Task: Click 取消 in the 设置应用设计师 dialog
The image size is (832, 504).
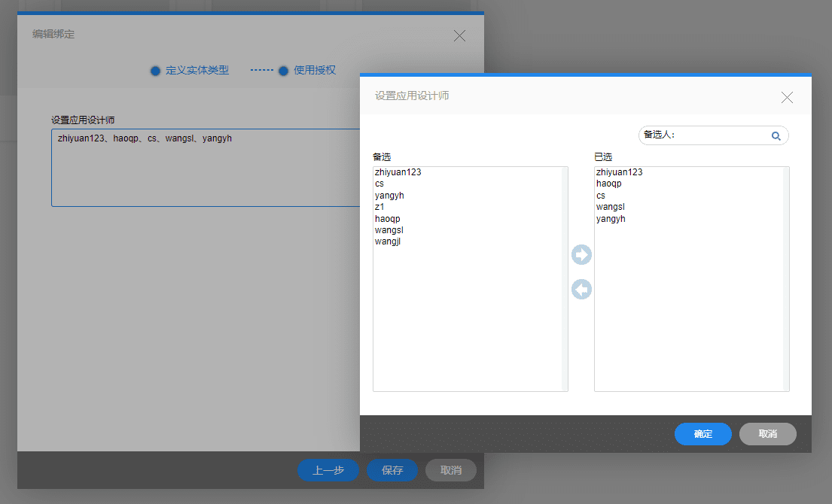Action: tap(768, 434)
